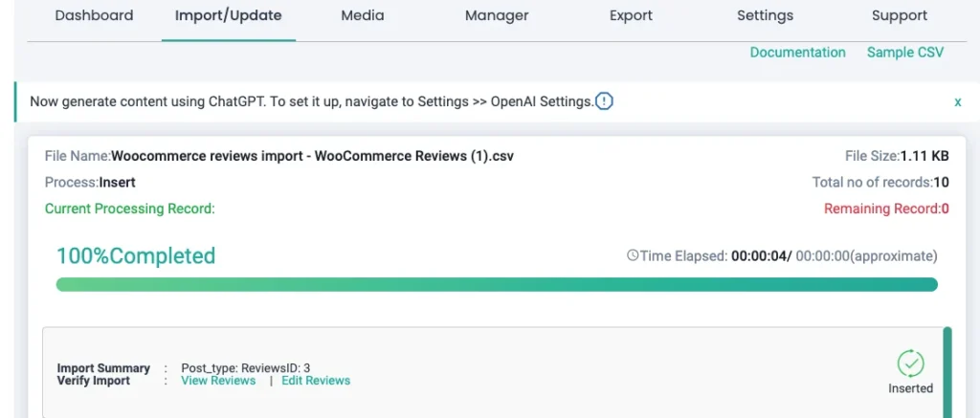Download the Sample CSV link
This screenshot has width=980, height=418.
[x=904, y=53]
